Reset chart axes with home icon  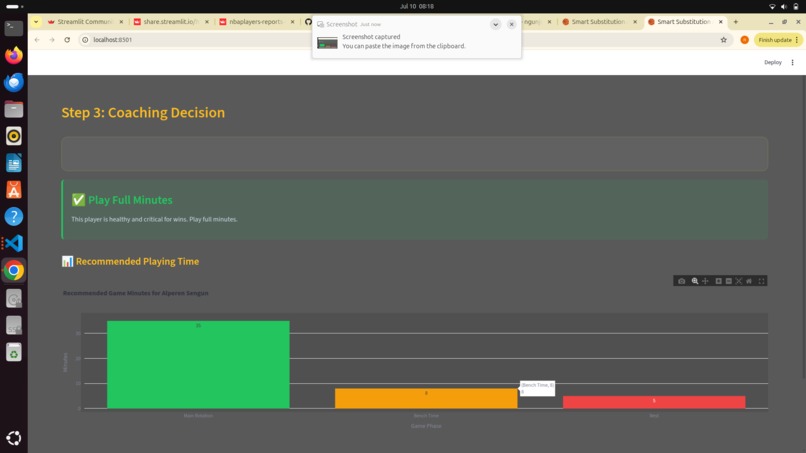[x=749, y=281]
